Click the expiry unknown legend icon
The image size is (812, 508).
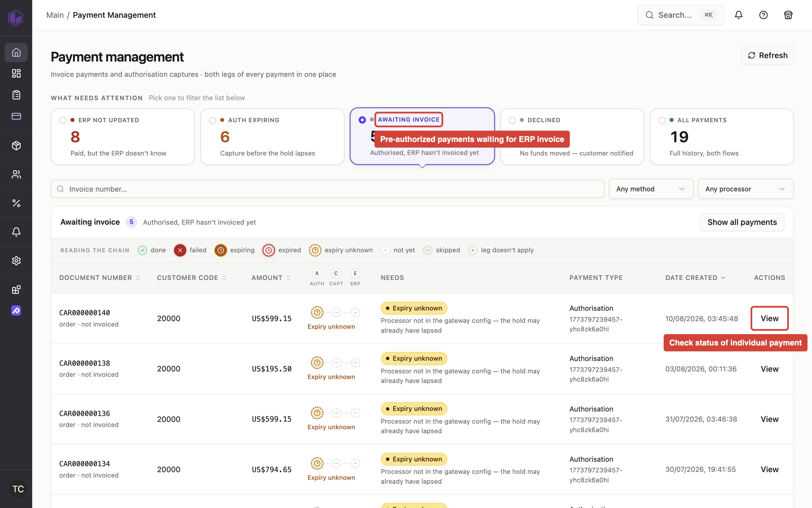click(x=315, y=250)
